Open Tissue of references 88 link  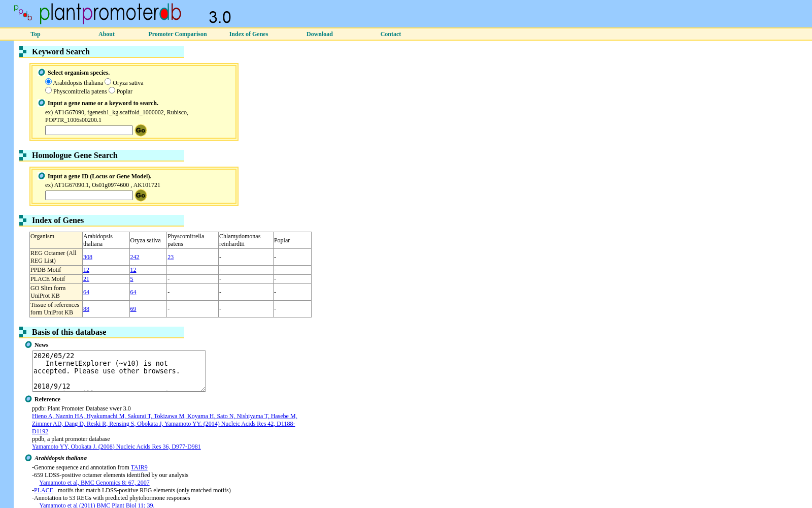(x=86, y=309)
